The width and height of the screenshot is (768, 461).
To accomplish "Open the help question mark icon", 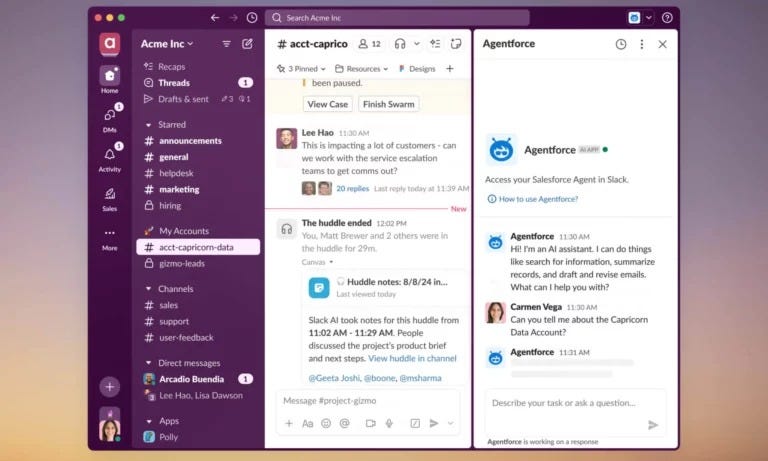I will [x=667, y=18].
